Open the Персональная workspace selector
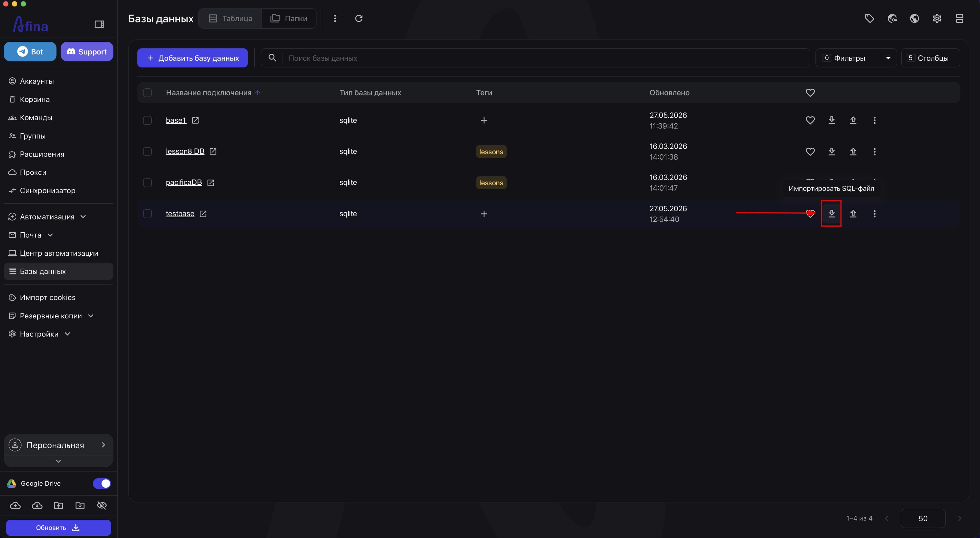 58,445
